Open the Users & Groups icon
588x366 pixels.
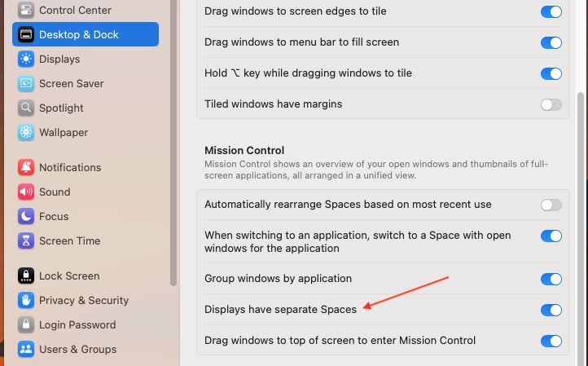[26, 349]
